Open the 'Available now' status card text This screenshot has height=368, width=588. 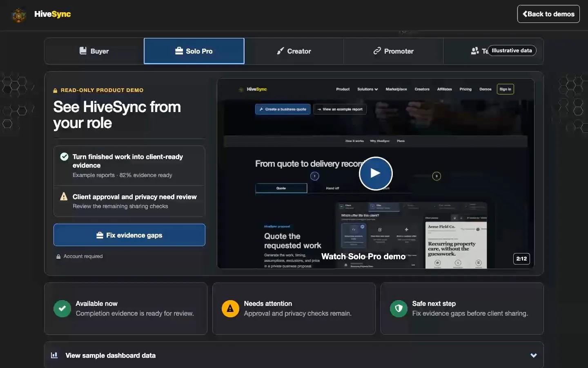pyautogui.click(x=135, y=309)
